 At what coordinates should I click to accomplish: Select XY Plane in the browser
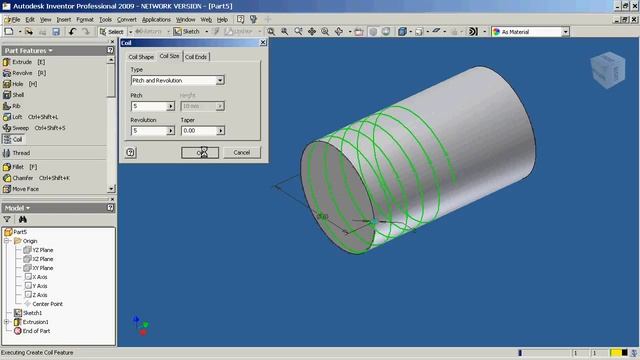click(38, 268)
